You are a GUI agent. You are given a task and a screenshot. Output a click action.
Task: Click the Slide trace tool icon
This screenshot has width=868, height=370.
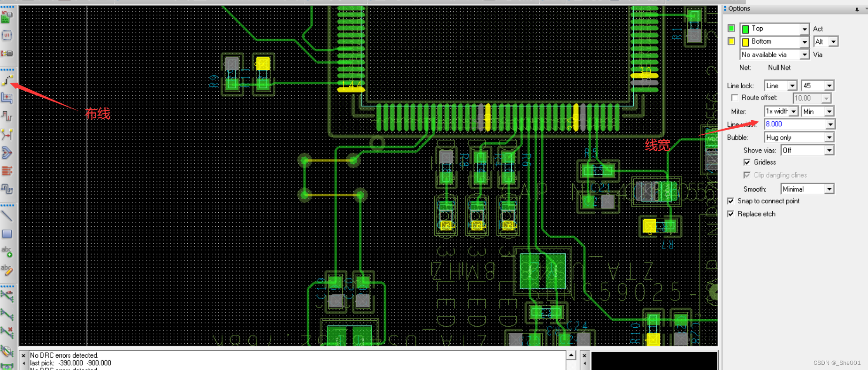7,98
